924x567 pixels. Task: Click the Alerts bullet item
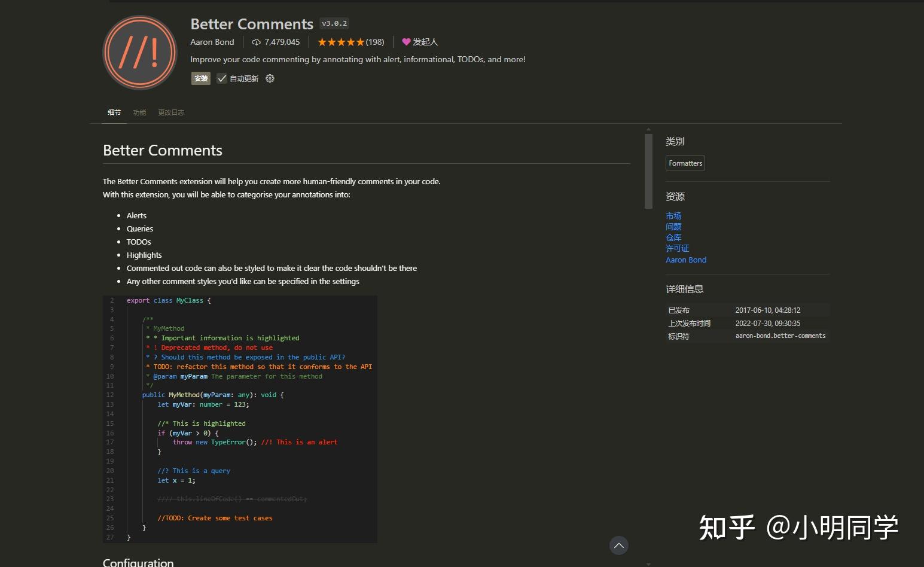[x=136, y=215]
